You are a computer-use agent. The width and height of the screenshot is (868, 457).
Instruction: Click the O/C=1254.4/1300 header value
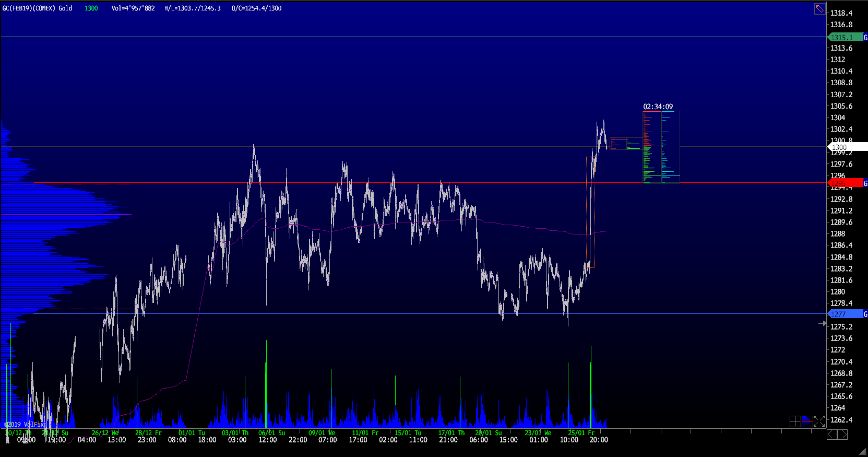(256, 8)
